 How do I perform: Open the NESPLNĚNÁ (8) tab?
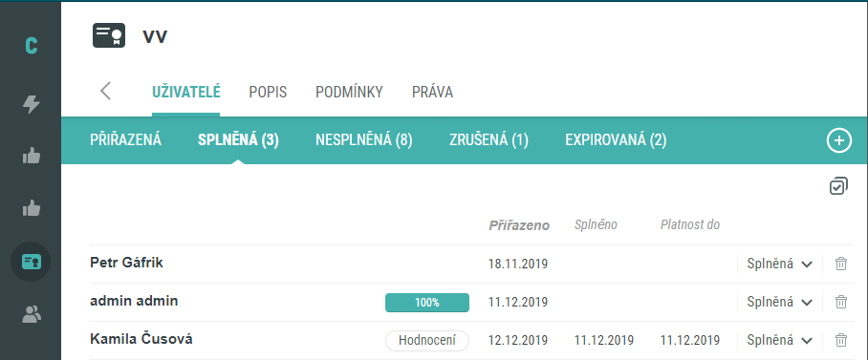tap(363, 140)
